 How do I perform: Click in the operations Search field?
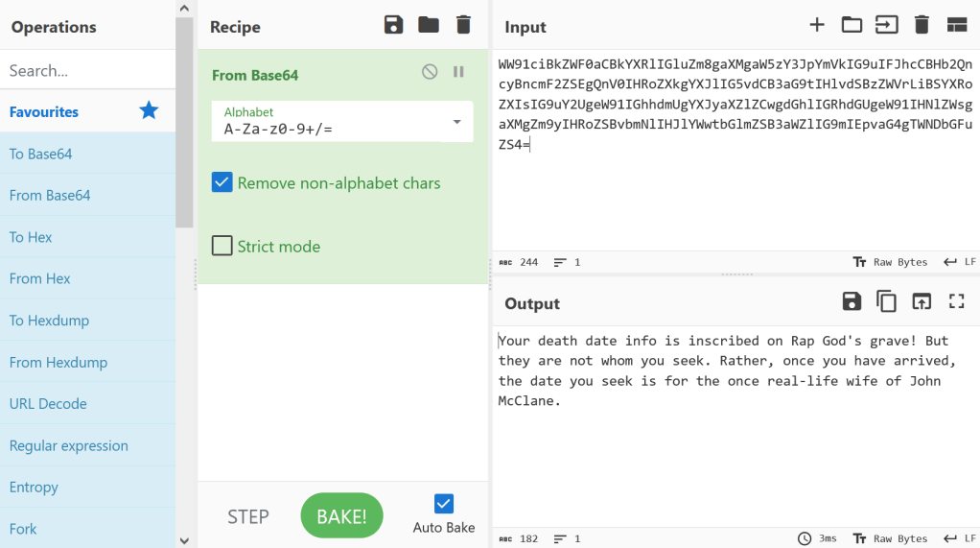(87, 70)
